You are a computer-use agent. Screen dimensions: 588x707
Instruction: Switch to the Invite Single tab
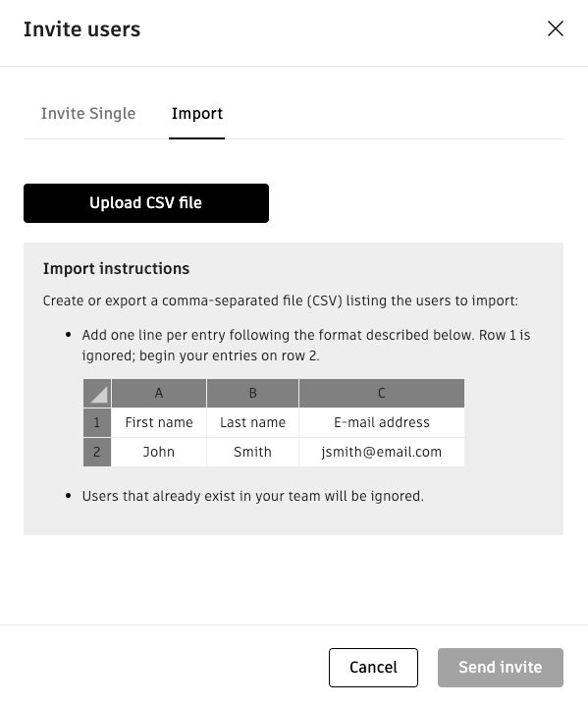tap(88, 113)
